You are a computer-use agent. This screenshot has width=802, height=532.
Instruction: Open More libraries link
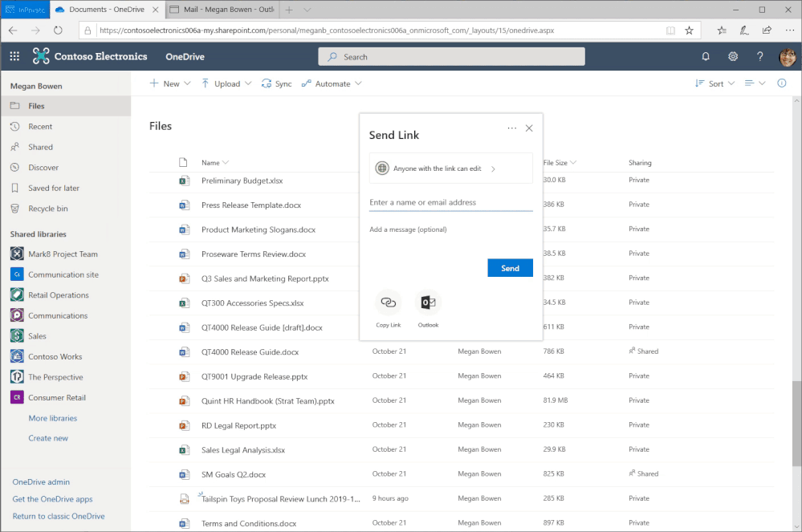tap(53, 417)
